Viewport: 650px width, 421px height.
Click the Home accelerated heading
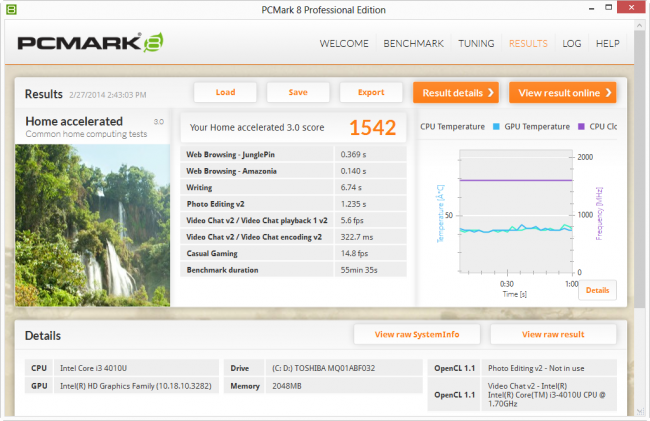tap(74, 121)
